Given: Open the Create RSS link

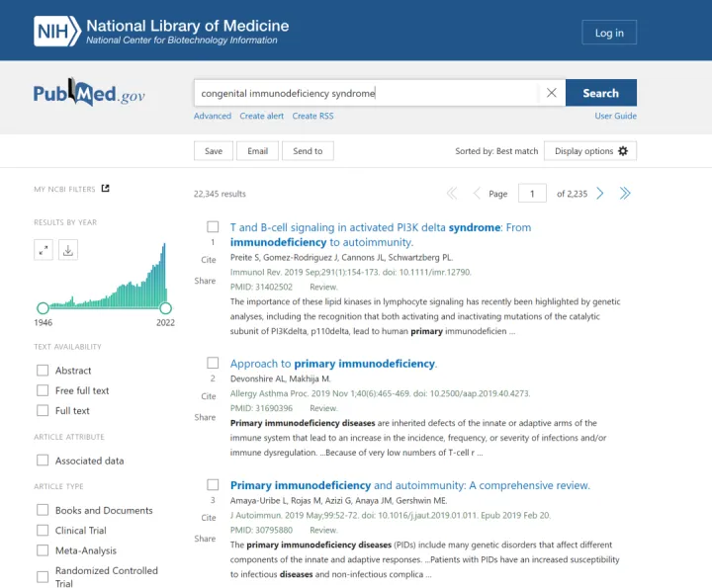Looking at the screenshot, I should [312, 117].
